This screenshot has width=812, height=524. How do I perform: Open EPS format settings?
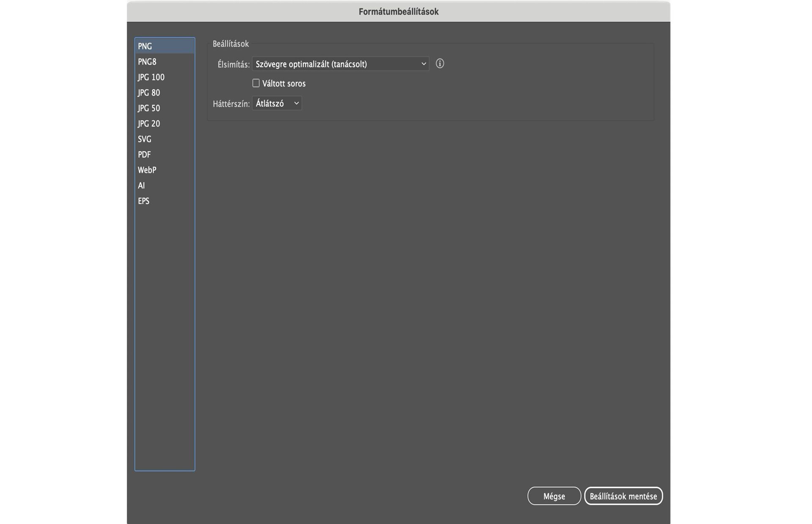(x=144, y=201)
